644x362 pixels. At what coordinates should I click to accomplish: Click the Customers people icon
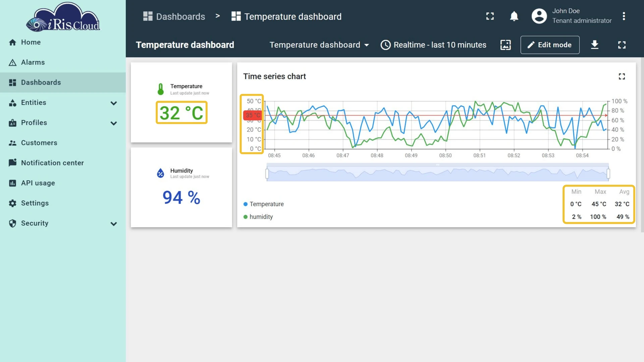pos(12,143)
